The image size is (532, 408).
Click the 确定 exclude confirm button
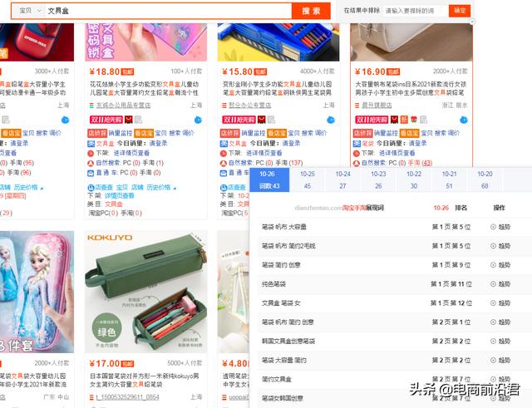pyautogui.click(x=460, y=11)
